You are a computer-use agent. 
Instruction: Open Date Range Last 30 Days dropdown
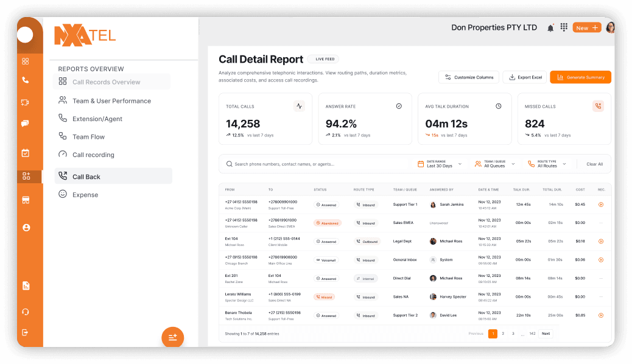click(440, 164)
